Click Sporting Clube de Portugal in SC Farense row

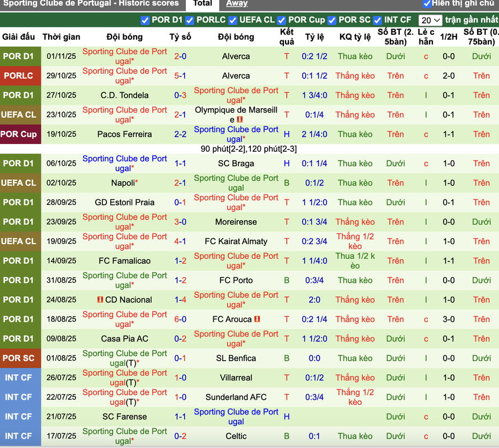pos(236,417)
